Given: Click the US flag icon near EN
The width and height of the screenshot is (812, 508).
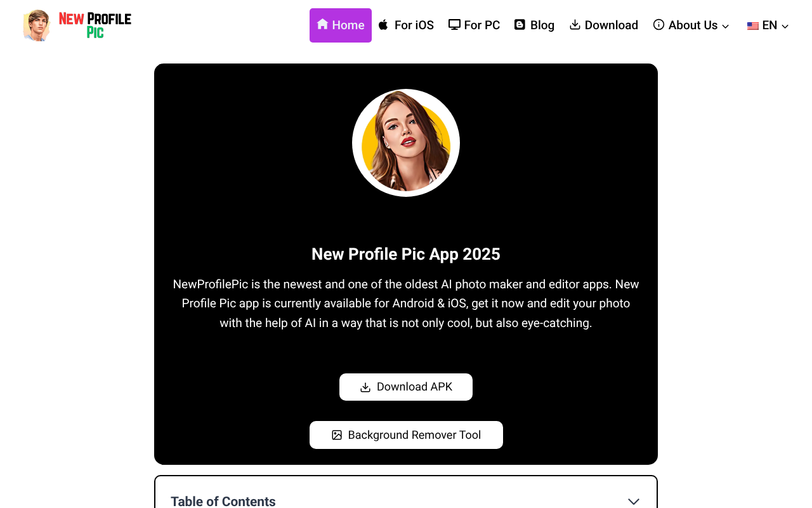Looking at the screenshot, I should coord(752,25).
